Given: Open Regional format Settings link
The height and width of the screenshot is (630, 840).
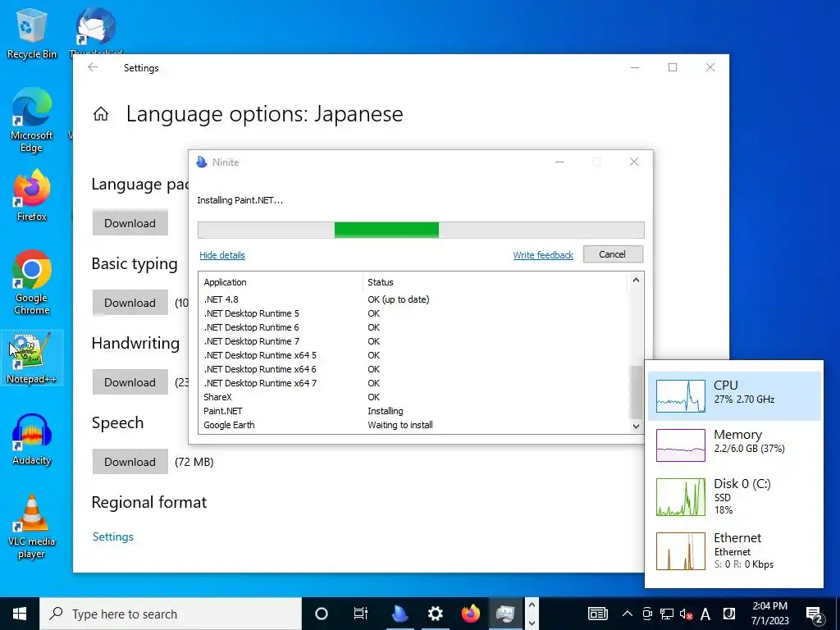Looking at the screenshot, I should point(113,536).
